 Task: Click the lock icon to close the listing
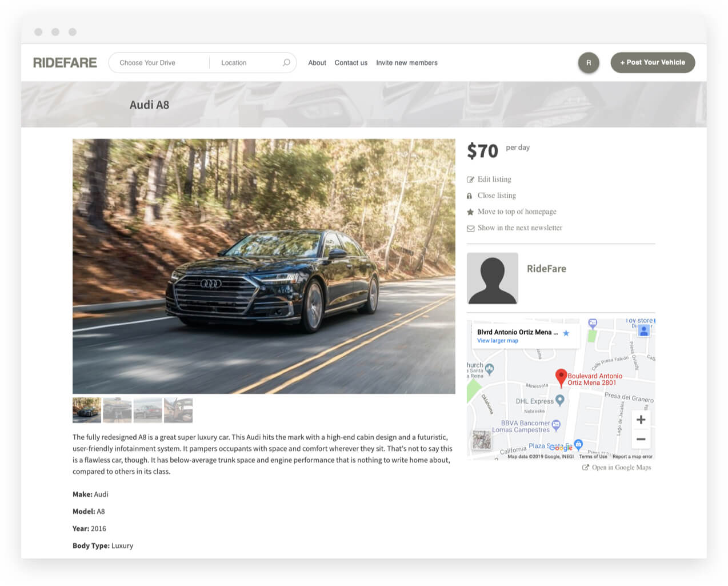pos(470,195)
